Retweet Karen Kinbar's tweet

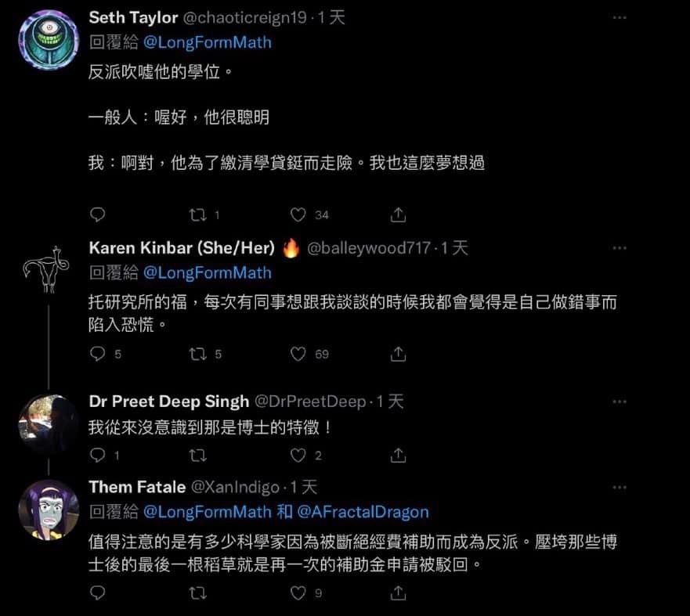197,354
